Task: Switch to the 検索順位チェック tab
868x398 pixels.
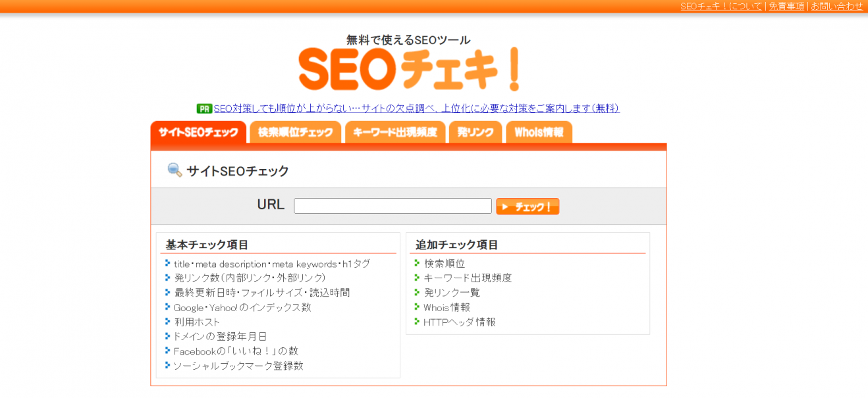Action: 295,132
